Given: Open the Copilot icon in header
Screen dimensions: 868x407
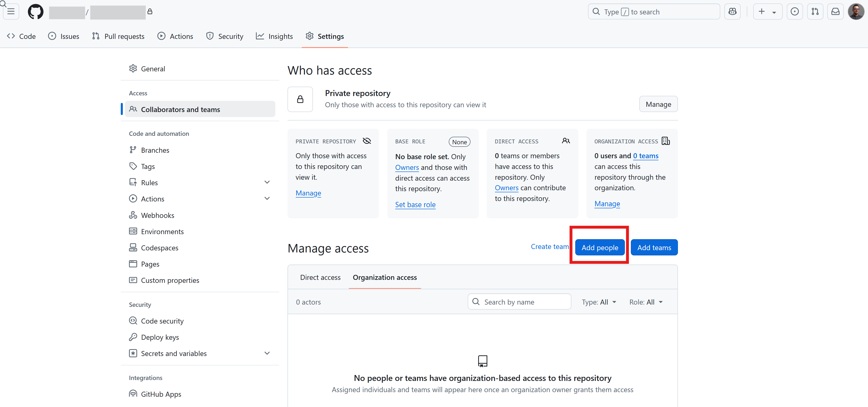Looking at the screenshot, I should pyautogui.click(x=732, y=12).
